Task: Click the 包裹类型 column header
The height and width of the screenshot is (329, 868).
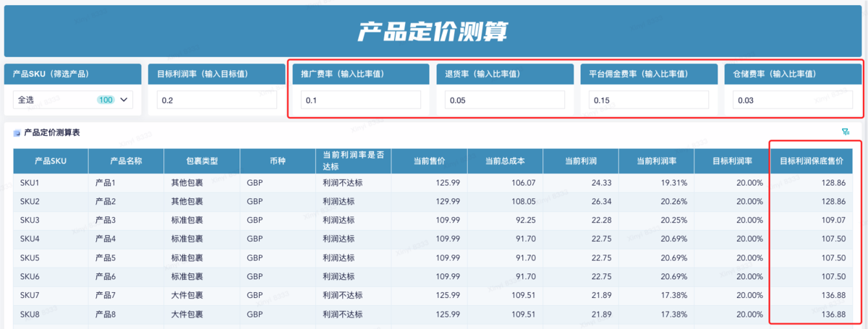Action: 202,161
